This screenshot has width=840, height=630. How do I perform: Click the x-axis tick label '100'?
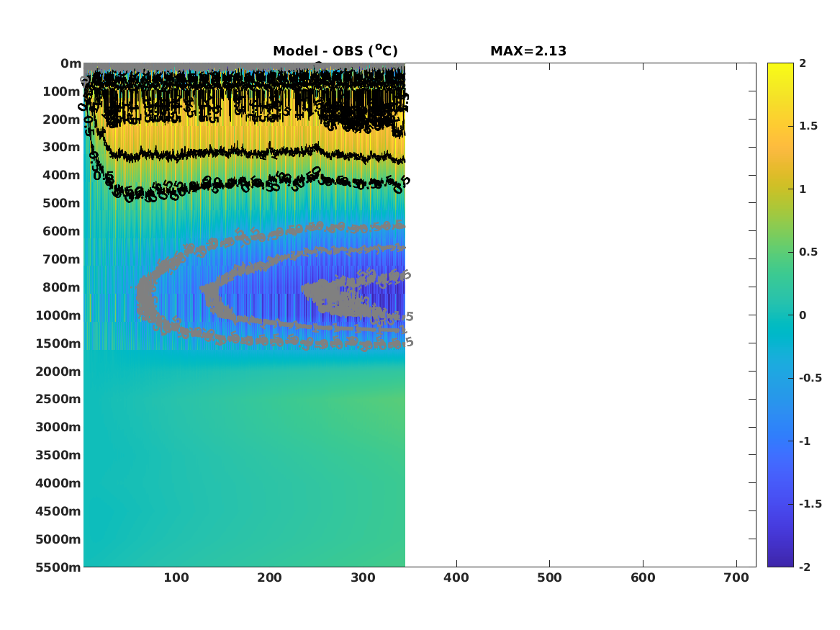click(x=176, y=577)
